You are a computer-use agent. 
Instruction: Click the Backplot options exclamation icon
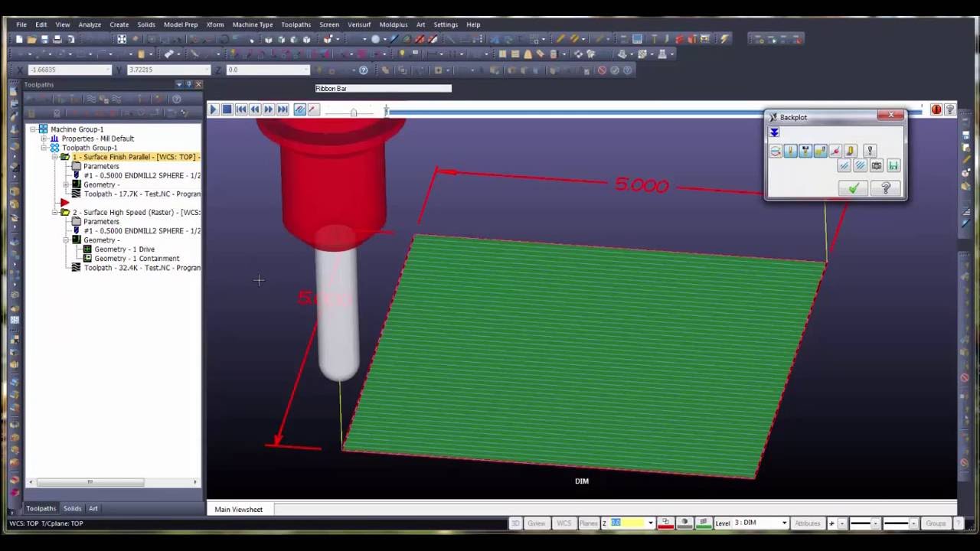[x=869, y=151]
